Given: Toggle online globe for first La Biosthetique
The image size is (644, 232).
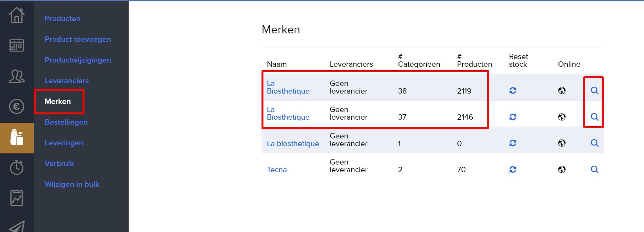Looking at the screenshot, I should [x=562, y=90].
